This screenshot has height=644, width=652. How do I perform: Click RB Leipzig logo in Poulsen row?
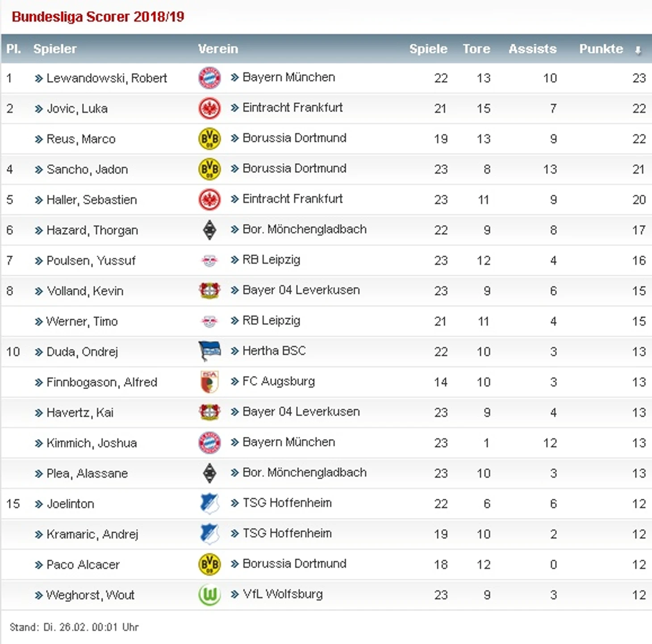[209, 260]
